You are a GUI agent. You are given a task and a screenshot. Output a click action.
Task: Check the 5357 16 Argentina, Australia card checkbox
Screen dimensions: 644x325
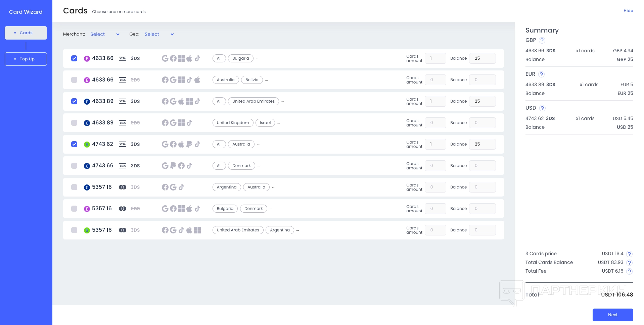[74, 187]
